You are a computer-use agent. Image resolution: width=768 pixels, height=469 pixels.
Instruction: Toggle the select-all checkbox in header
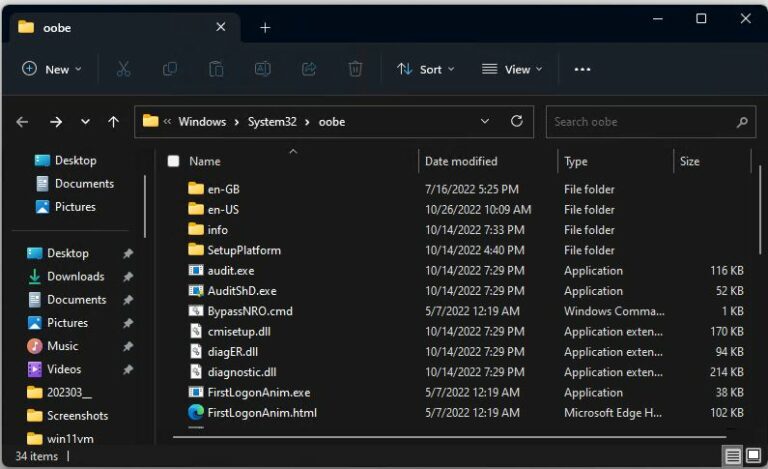coord(173,161)
